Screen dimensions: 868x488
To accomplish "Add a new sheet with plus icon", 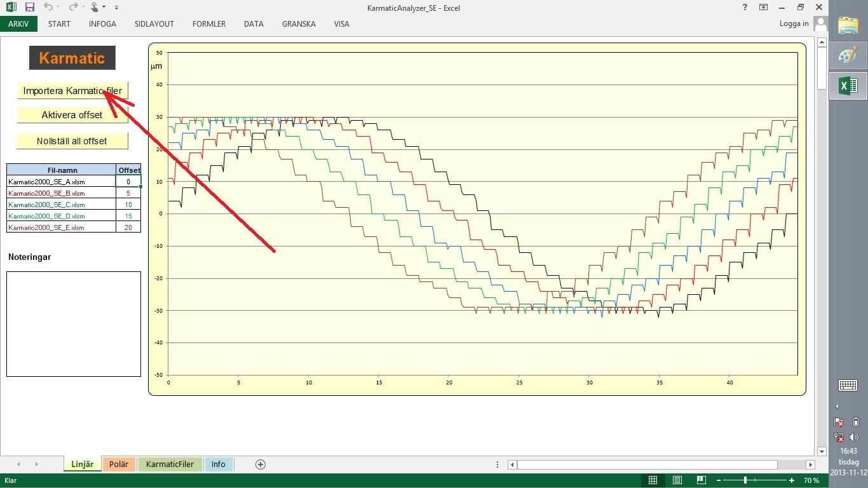I will [260, 464].
